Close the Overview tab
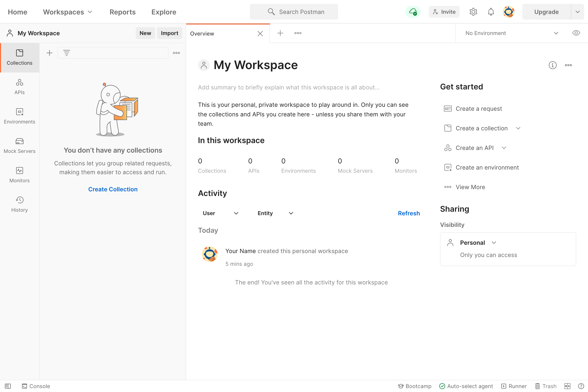The height and width of the screenshot is (392, 588). pyautogui.click(x=260, y=34)
